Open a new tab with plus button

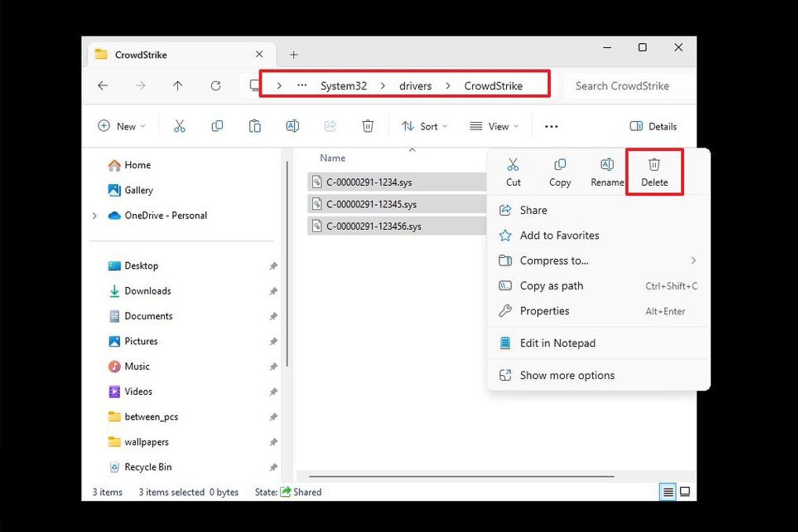[x=294, y=55]
